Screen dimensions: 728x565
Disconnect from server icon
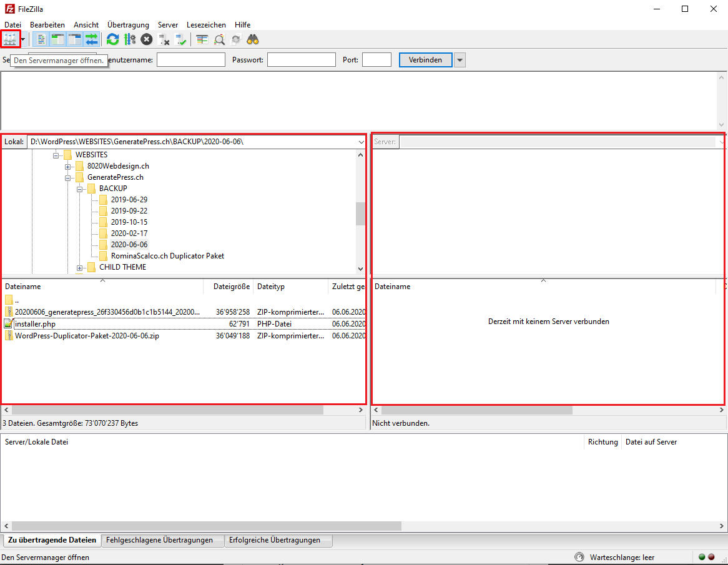(164, 40)
